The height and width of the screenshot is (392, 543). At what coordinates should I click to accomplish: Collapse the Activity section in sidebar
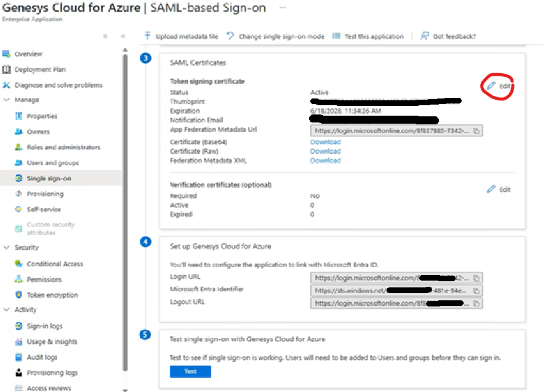(x=7, y=310)
